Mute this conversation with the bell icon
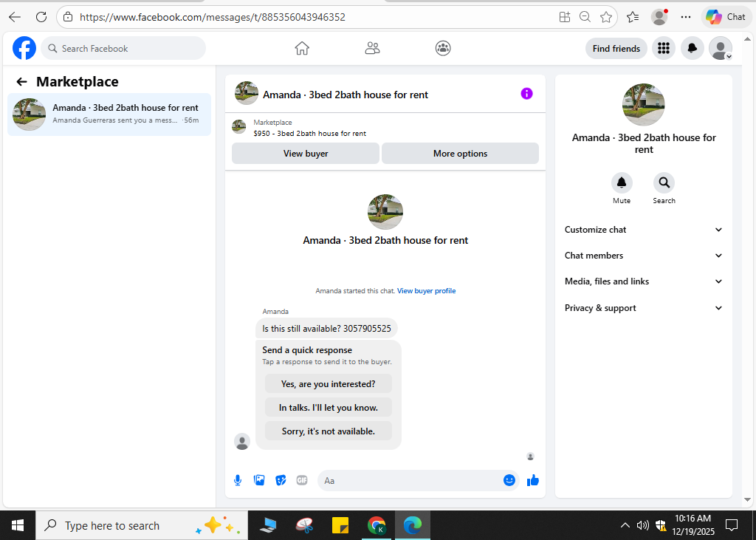This screenshot has width=756, height=540. [x=622, y=183]
